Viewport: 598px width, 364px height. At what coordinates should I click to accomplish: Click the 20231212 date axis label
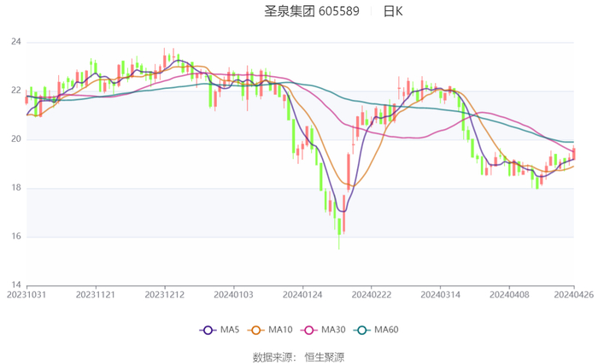coord(164,295)
